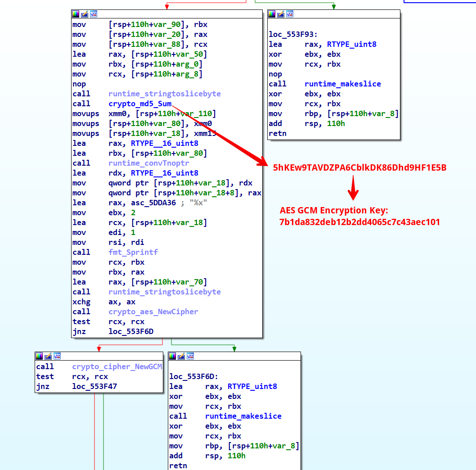Click pencil edit icon on loc_553F6D block

pyautogui.click(x=181, y=356)
